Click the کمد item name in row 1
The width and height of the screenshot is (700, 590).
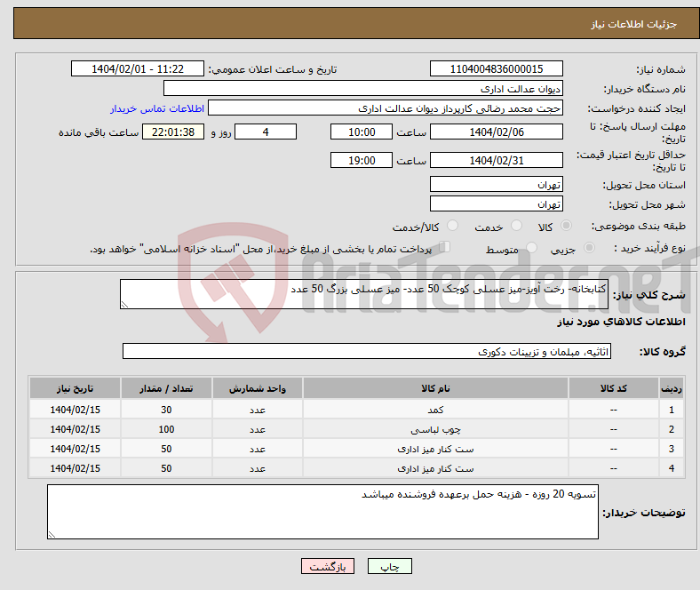point(435,410)
